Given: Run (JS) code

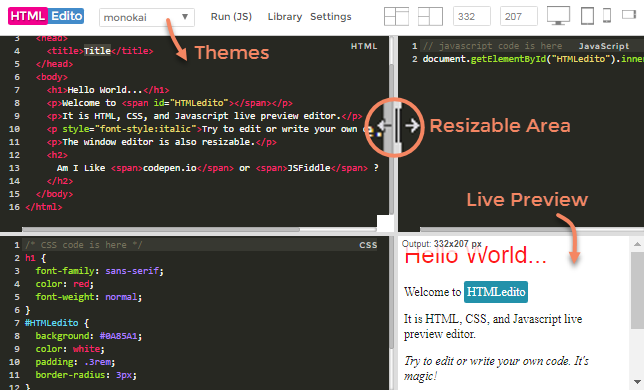Looking at the screenshot, I should coord(231,16).
